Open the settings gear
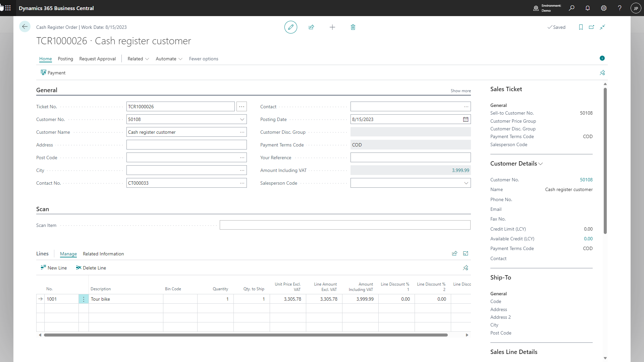This screenshot has height=362, width=644. click(x=604, y=8)
